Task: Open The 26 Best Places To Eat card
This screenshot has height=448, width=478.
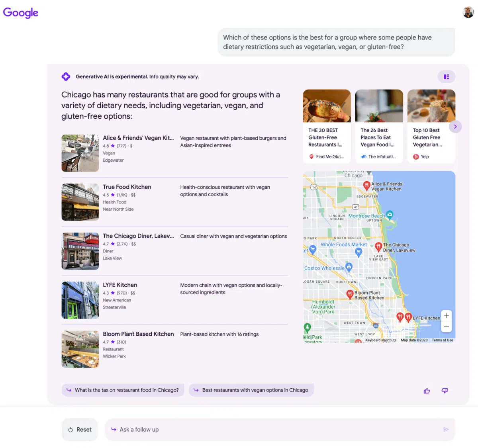Action: (x=379, y=126)
